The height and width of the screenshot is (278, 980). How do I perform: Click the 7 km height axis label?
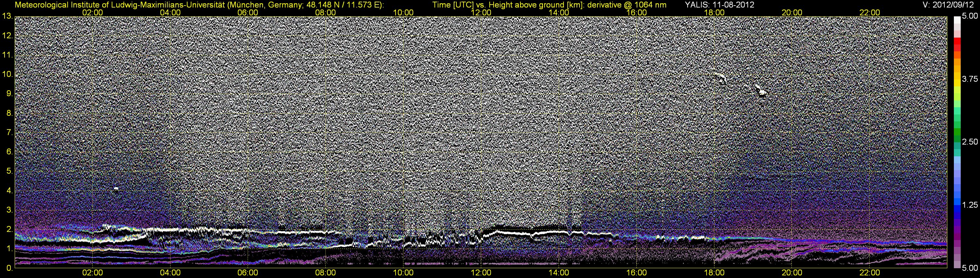click(x=9, y=132)
